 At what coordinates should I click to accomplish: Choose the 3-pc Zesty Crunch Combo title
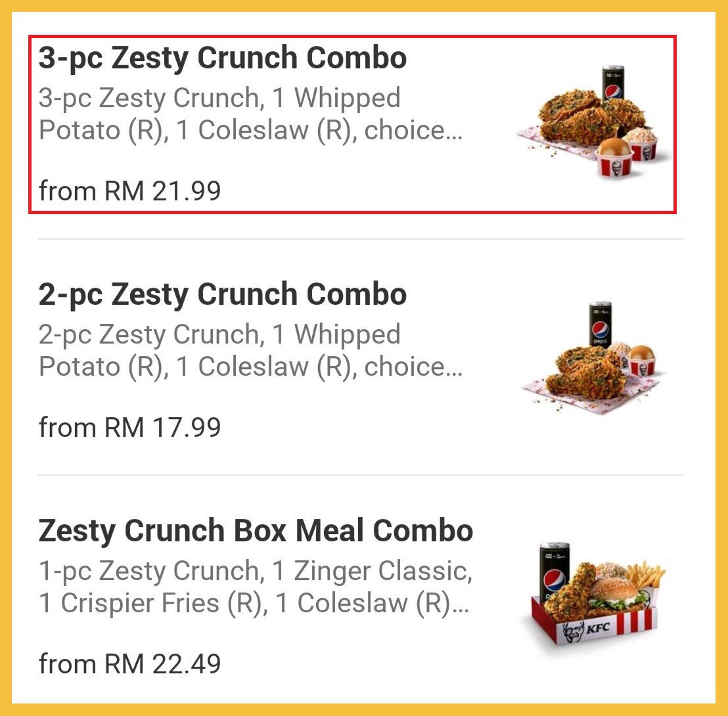click(223, 58)
